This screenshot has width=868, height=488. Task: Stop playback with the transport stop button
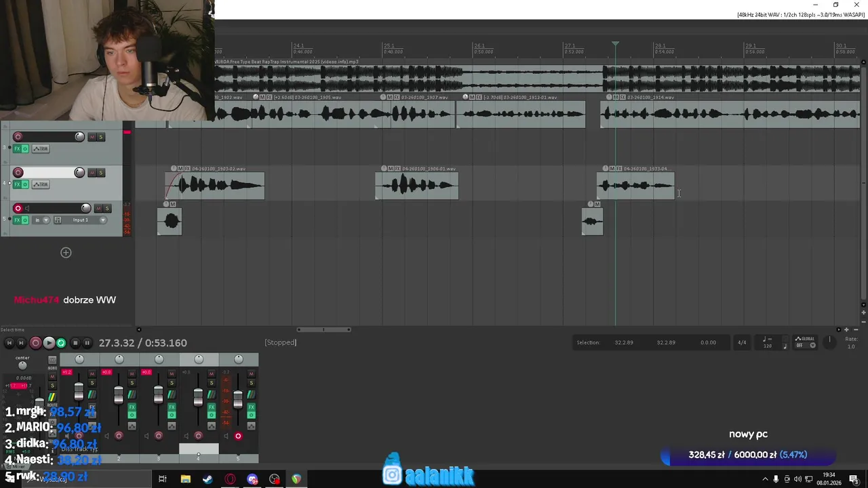tap(75, 343)
